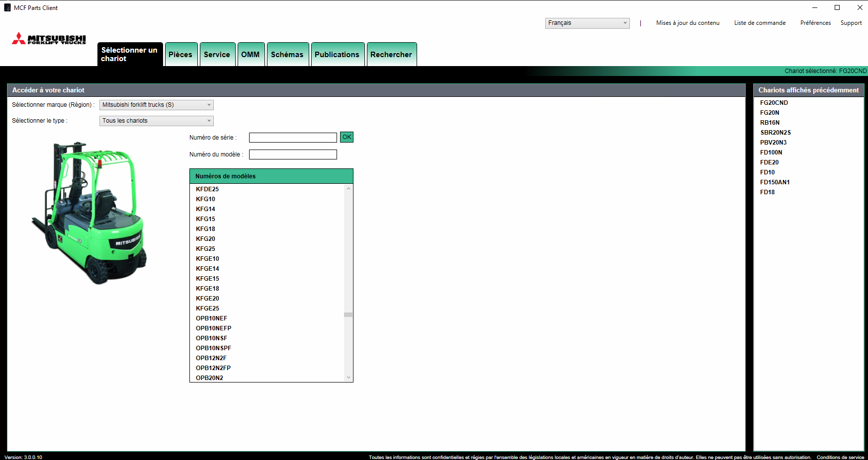
Task: Select model KFGE10
Action: click(207, 259)
